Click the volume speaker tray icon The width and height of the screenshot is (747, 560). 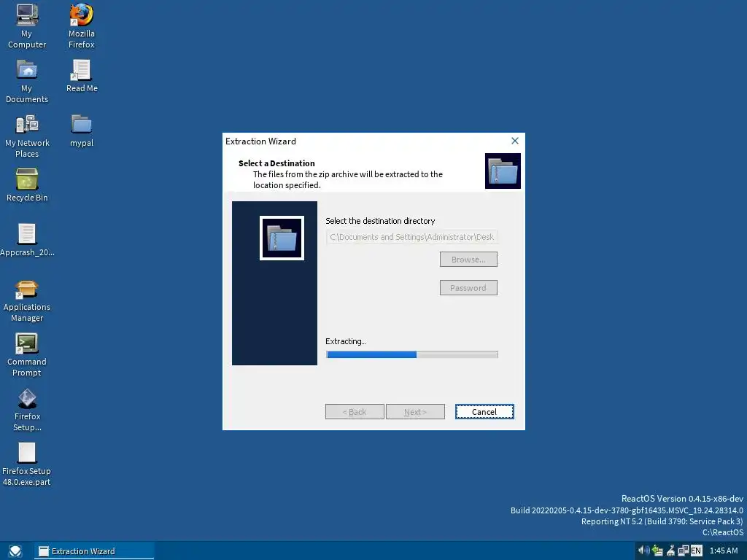click(x=643, y=551)
